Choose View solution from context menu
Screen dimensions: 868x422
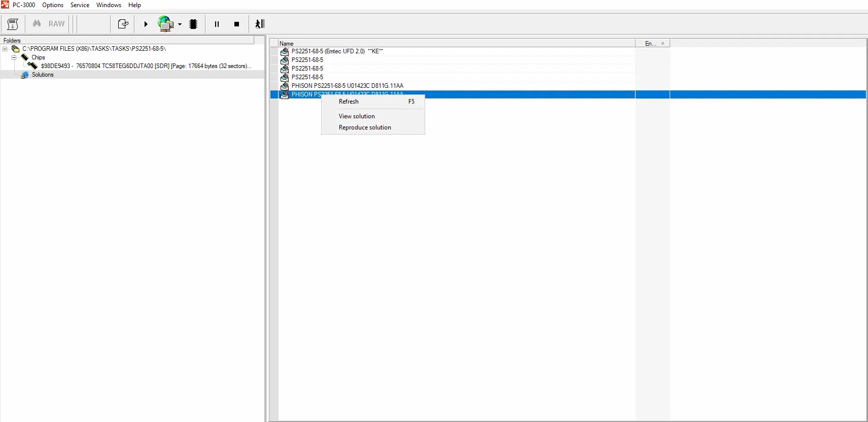(x=357, y=116)
